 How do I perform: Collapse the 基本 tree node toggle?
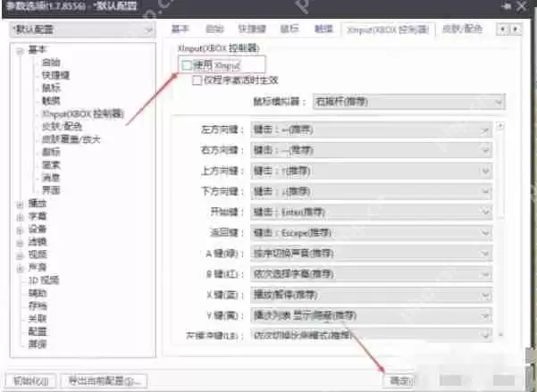click(x=20, y=51)
